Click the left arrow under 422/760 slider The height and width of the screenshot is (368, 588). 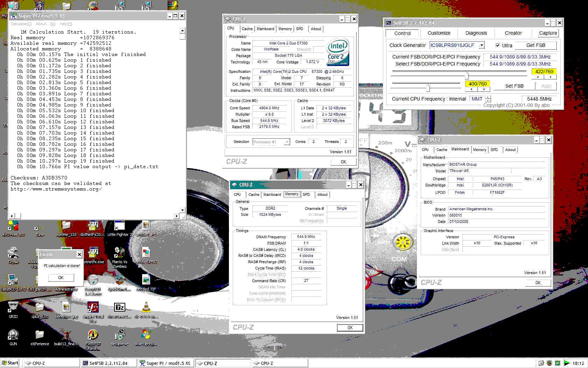pos(538,77)
